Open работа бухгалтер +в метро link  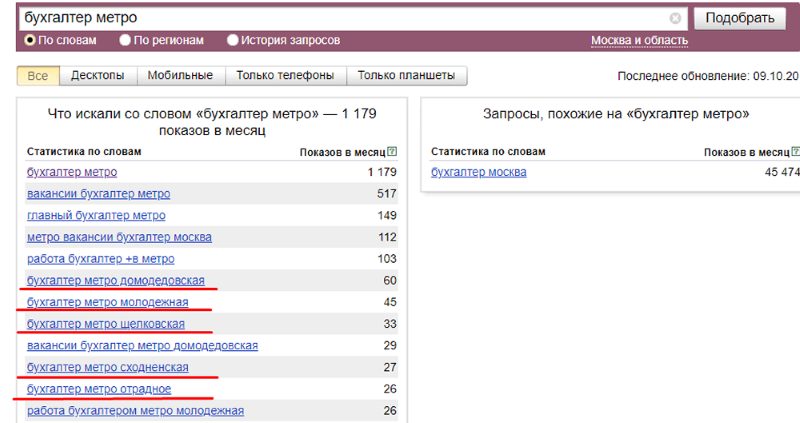pos(101,259)
